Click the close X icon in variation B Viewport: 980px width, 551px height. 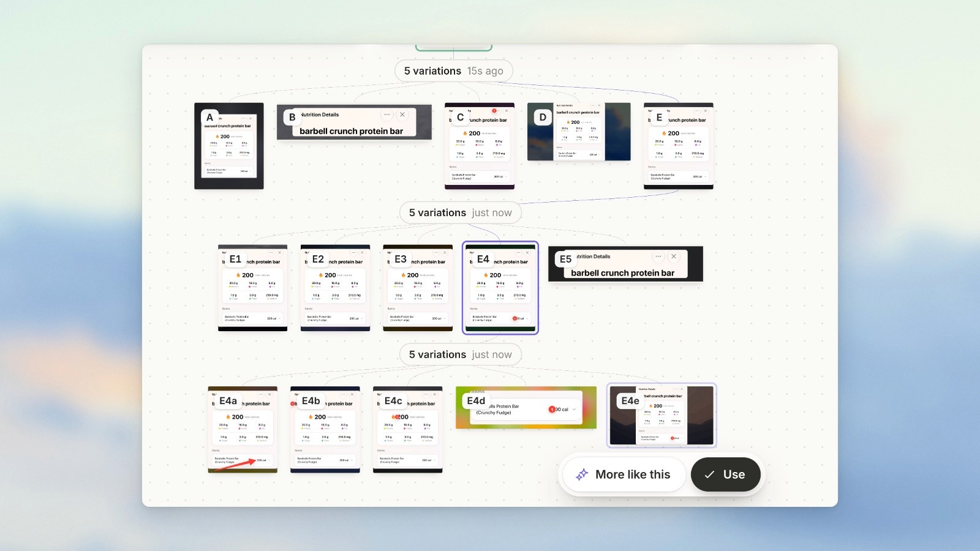[402, 114]
